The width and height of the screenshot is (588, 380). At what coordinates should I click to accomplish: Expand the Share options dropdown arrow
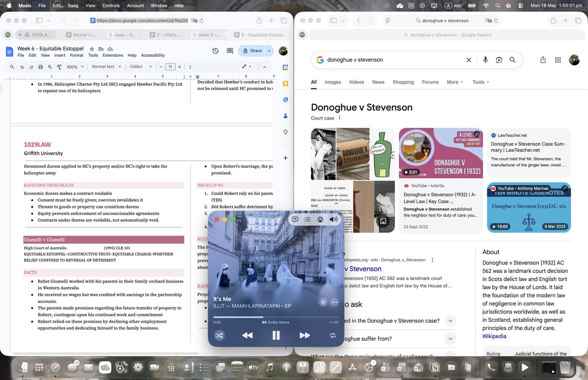pyautogui.click(x=269, y=51)
